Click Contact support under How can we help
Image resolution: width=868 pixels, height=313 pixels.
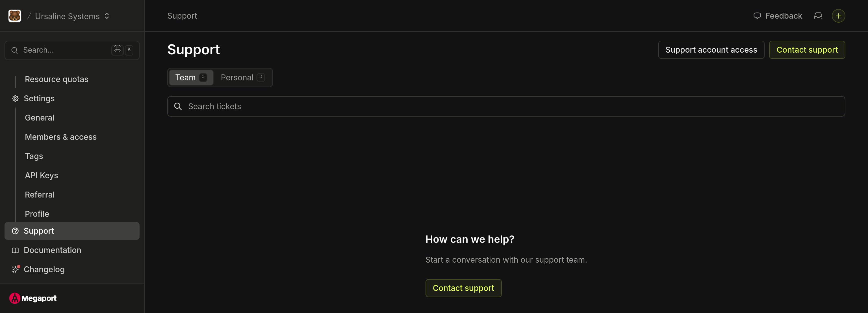463,288
